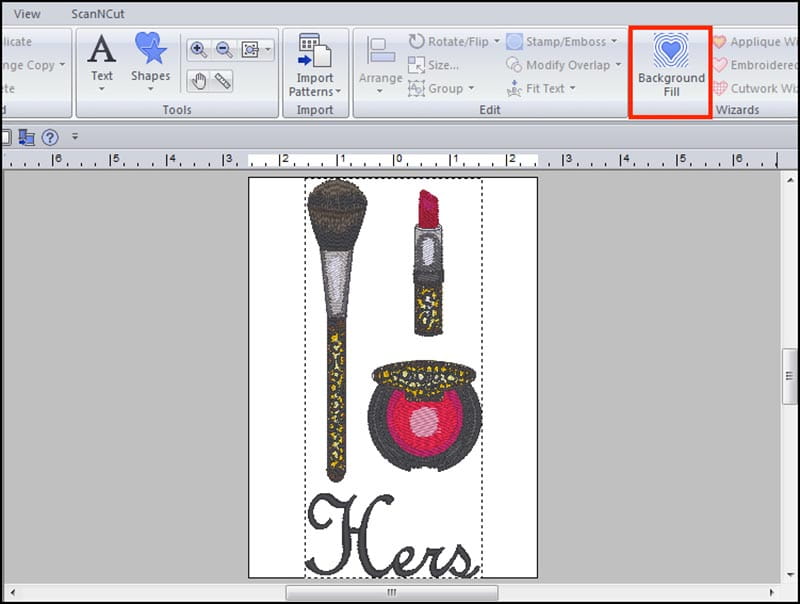
Task: Select the Measure ruler tool
Action: point(222,81)
